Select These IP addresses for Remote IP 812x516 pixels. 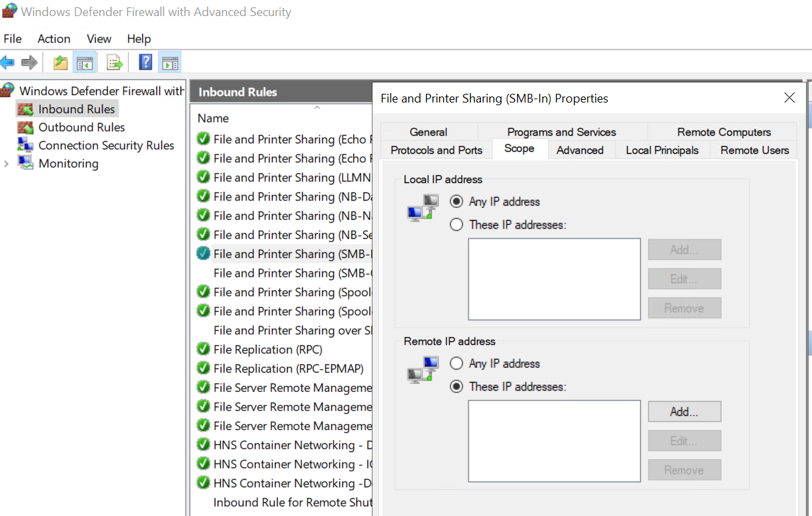pyautogui.click(x=457, y=387)
